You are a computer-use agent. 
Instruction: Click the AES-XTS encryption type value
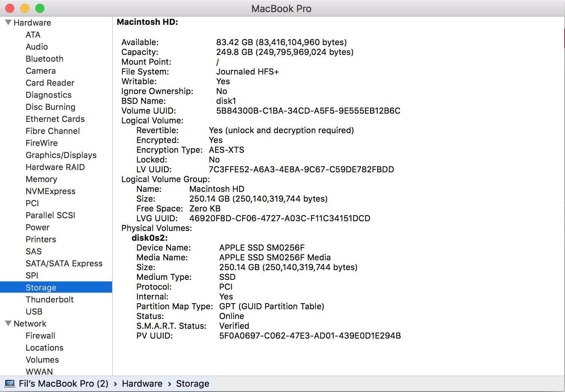[226, 150]
